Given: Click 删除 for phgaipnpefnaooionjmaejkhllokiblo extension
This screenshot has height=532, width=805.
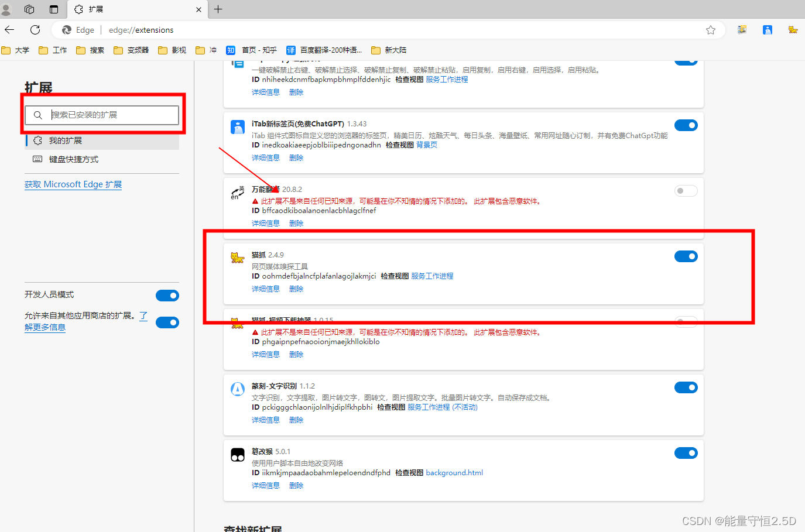Looking at the screenshot, I should click(296, 355).
